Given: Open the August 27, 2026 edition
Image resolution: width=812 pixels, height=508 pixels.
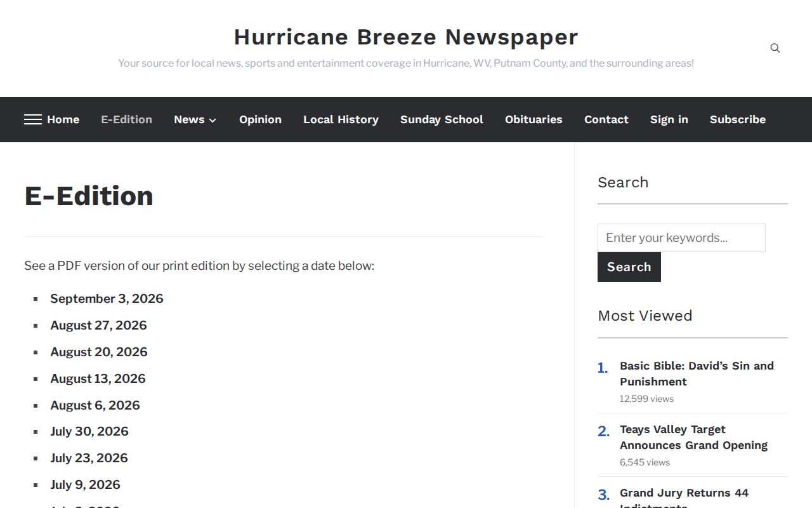Looking at the screenshot, I should [98, 325].
